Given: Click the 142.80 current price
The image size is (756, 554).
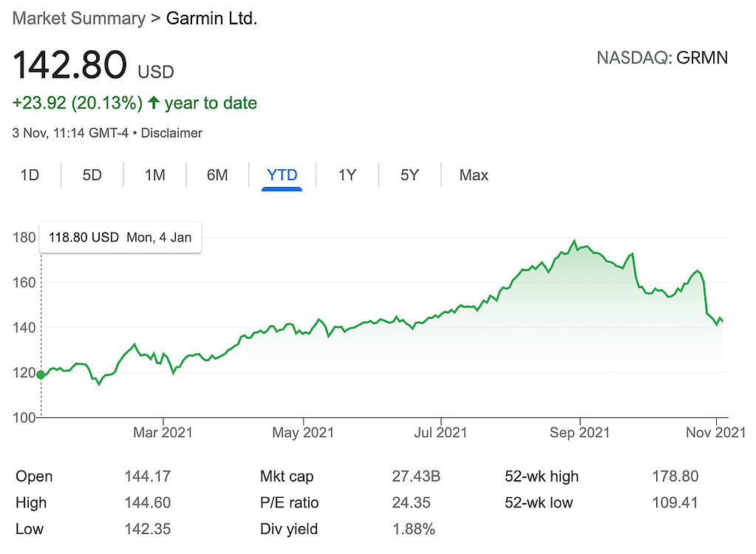Looking at the screenshot, I should [x=70, y=65].
